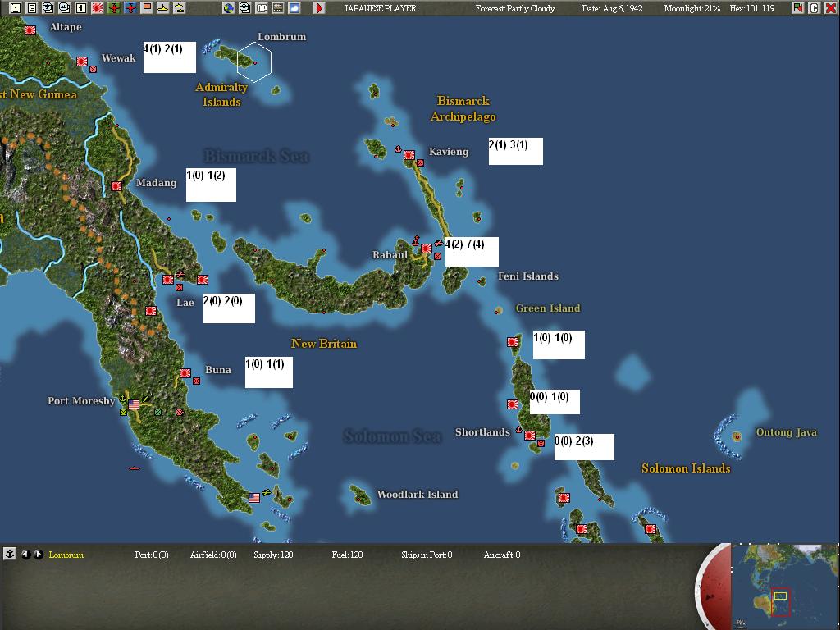840x630 pixels.
Task: Click the 'Forecast: Partly Cloudy' text
Action: [515, 8]
